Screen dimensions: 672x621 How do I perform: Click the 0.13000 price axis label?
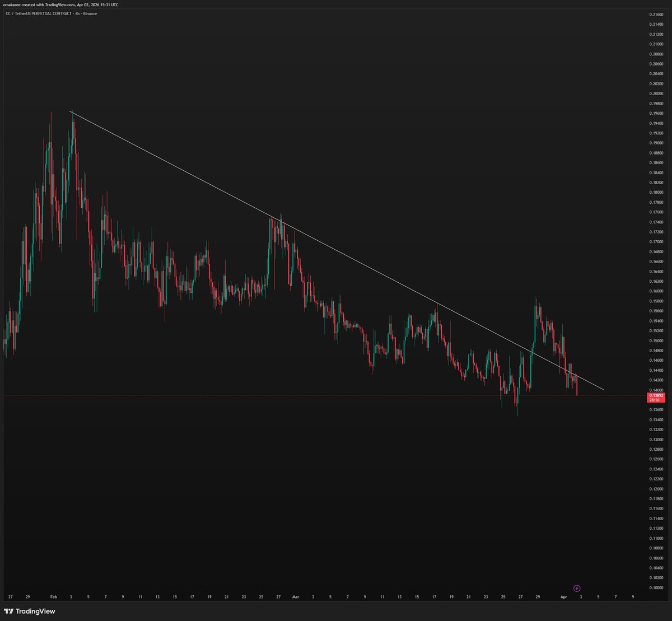coord(656,439)
